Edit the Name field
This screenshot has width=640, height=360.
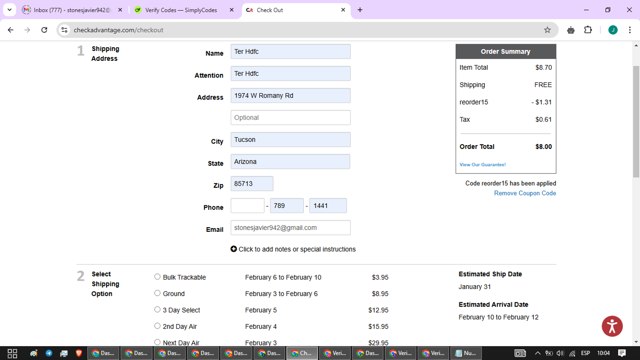[x=290, y=51]
